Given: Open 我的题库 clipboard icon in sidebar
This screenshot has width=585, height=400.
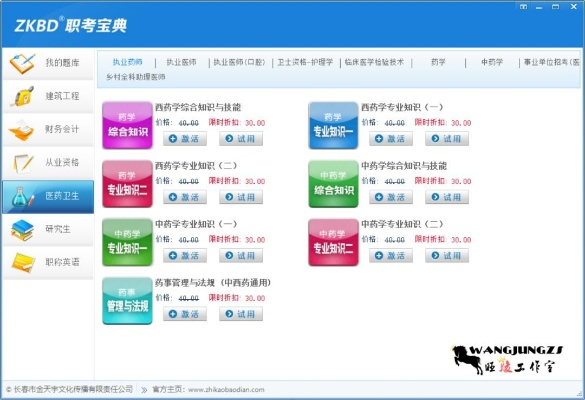Looking at the screenshot, I should pyautogui.click(x=22, y=63).
